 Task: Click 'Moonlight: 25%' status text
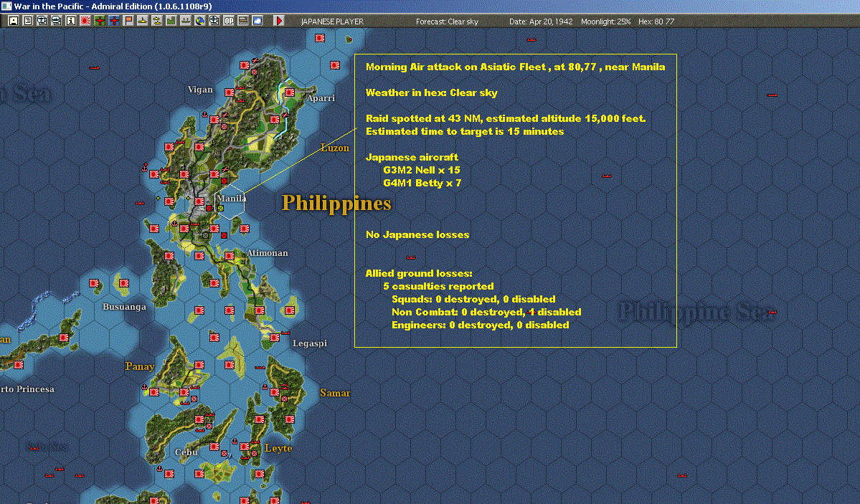tap(605, 22)
